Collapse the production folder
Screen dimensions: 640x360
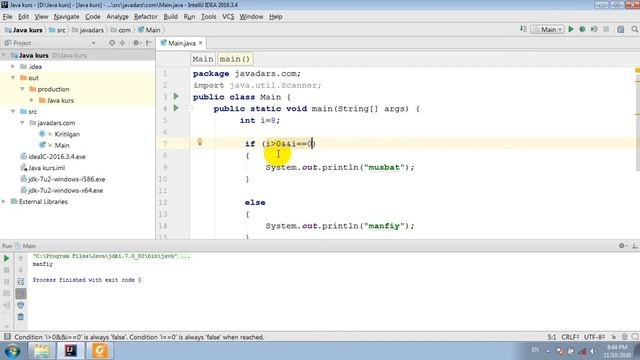(x=22, y=89)
